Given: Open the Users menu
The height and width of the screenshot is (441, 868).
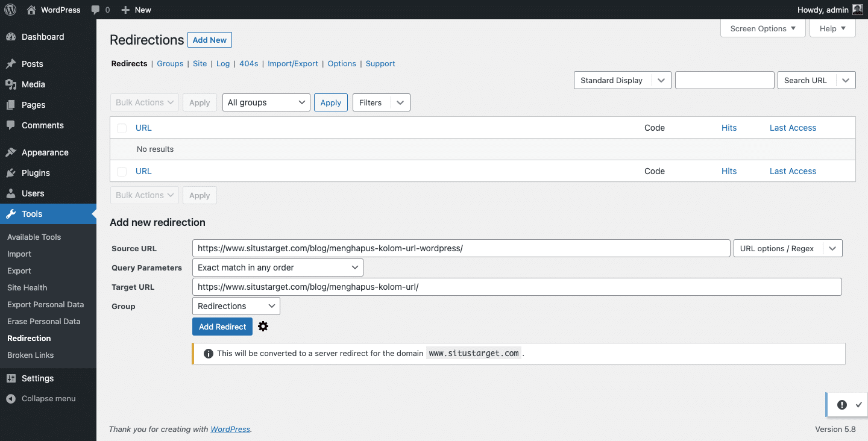Looking at the screenshot, I should coord(48,193).
